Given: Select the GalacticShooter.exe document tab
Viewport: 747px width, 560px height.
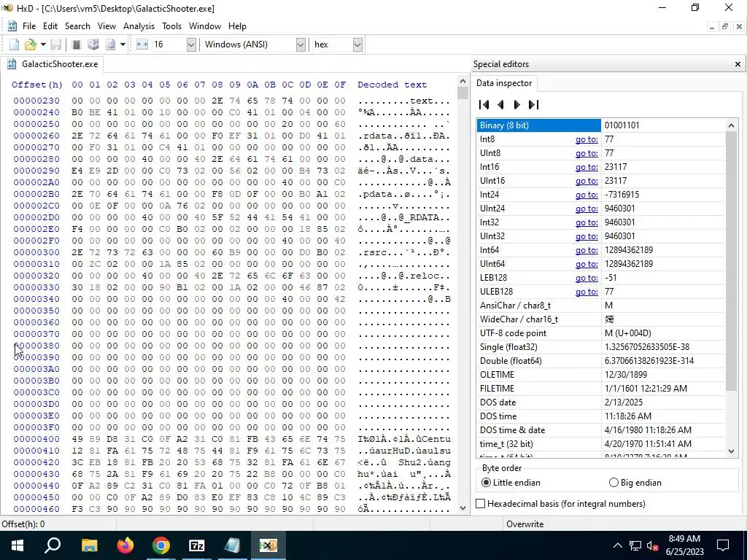Looking at the screenshot, I should [x=53, y=64].
